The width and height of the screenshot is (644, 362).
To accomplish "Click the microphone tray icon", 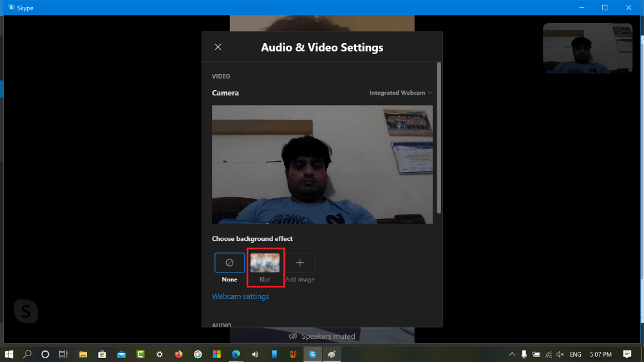I will 524,354.
